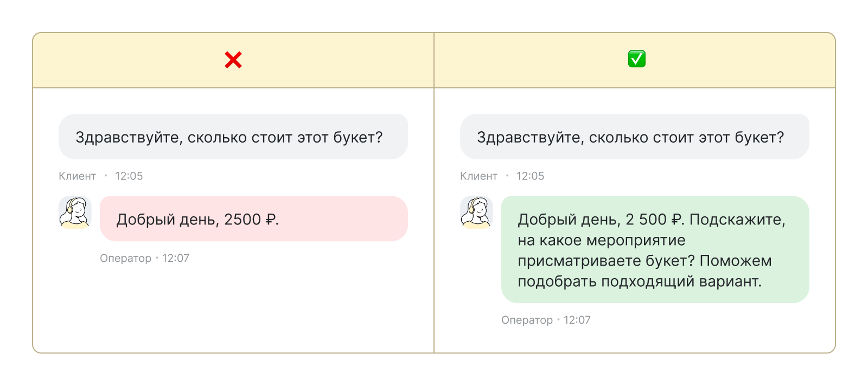Click 'Клиент' label in the checkmark example
The height and width of the screenshot is (386, 868).
478,176
